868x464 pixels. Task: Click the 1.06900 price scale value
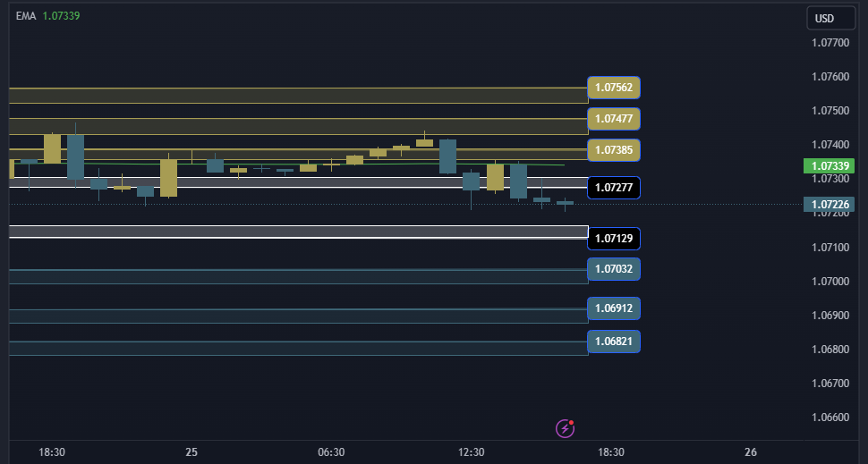830,316
